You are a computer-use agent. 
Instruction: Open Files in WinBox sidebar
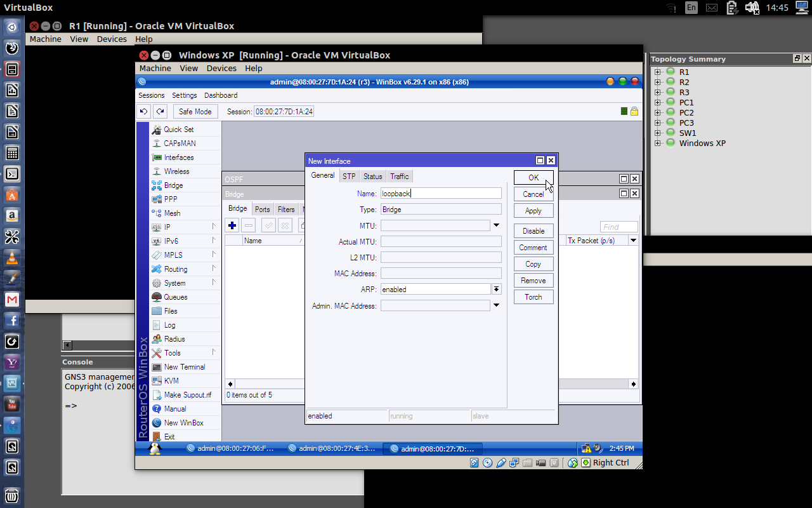pos(171,311)
